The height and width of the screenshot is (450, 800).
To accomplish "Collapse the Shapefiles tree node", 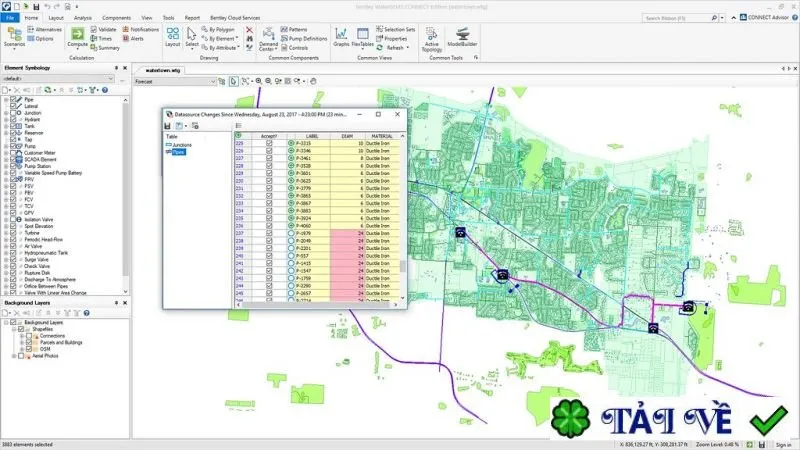I will [x=14, y=330].
